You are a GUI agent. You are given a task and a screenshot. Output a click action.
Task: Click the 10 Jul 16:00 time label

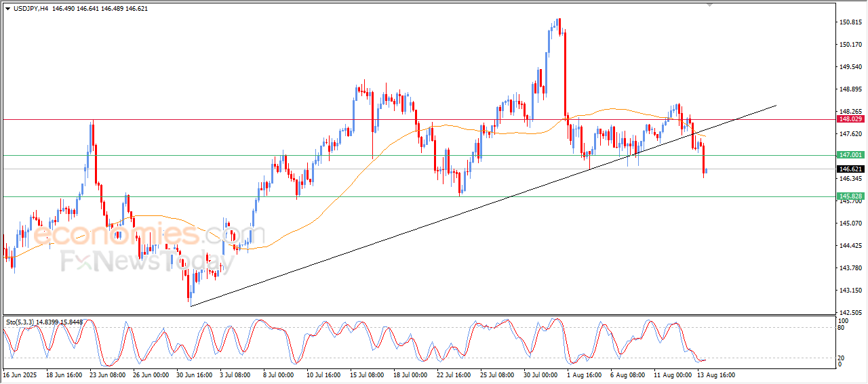pos(324,375)
